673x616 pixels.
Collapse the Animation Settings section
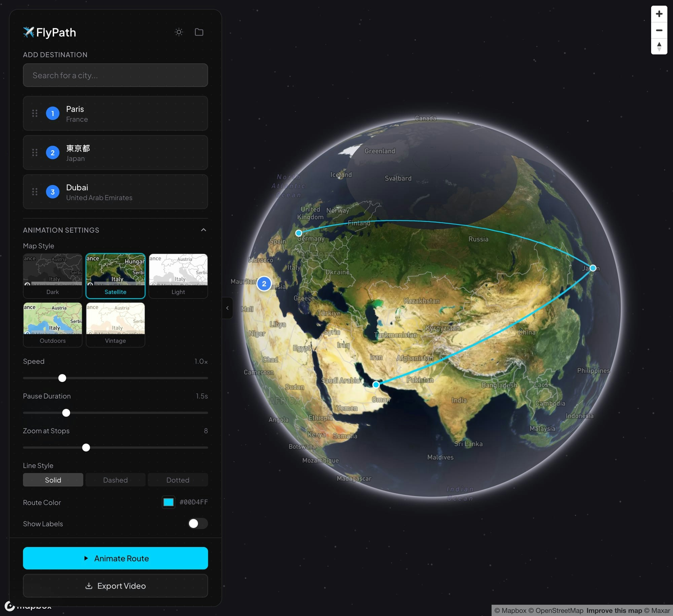203,230
